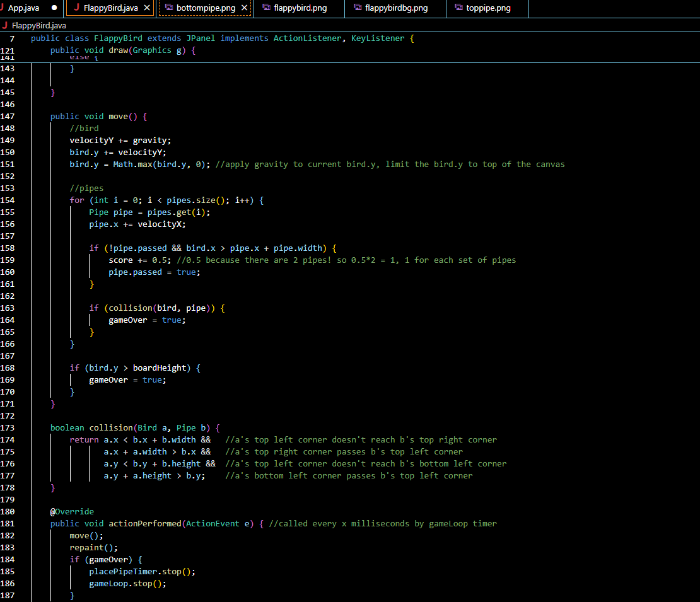Click the unsaved-changes dot on App.java tab

[x=54, y=8]
